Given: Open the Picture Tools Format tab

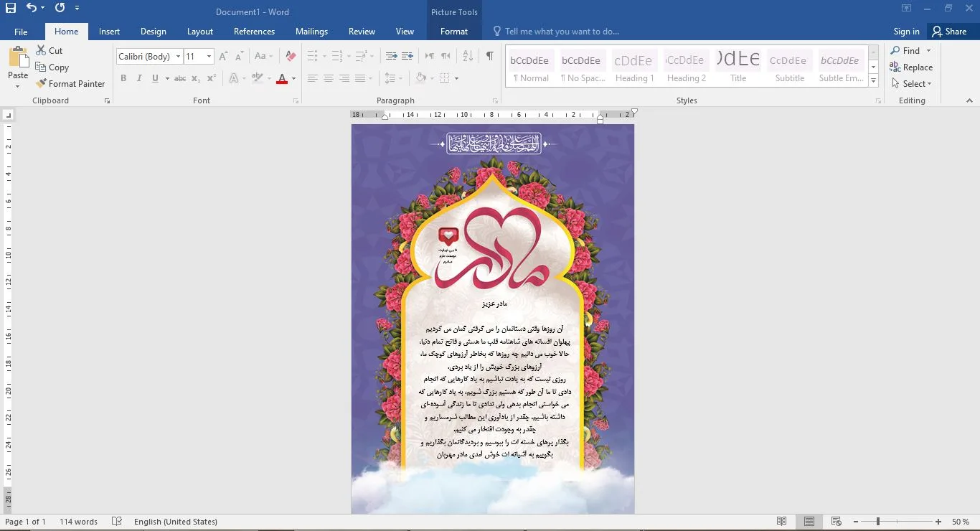Looking at the screenshot, I should (454, 32).
